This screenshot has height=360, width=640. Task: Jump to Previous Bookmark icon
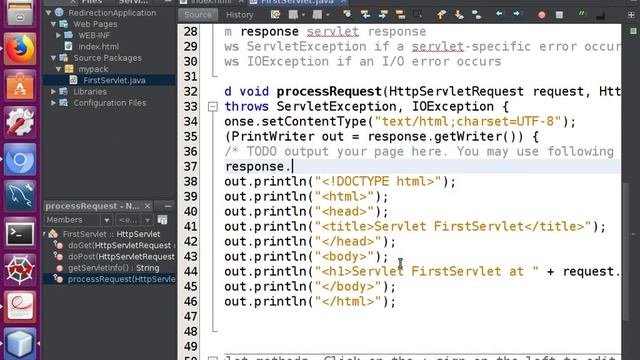coord(441,15)
